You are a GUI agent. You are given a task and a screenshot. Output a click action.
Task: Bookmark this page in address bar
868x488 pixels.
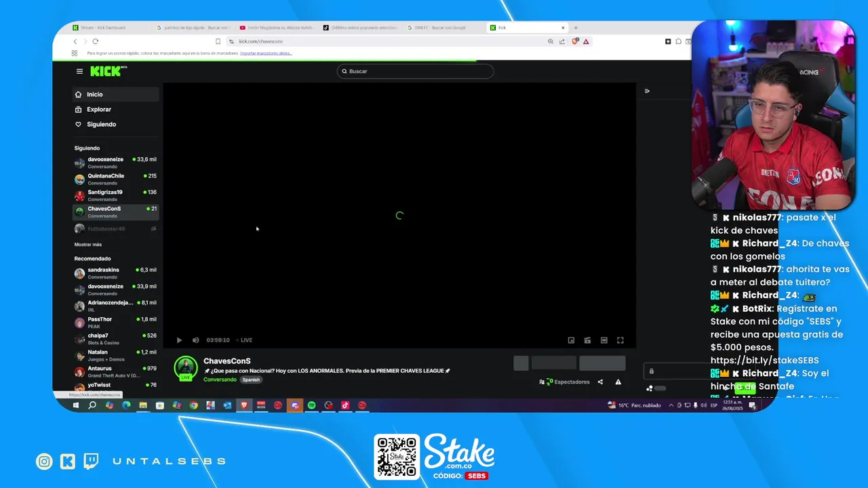tap(218, 41)
